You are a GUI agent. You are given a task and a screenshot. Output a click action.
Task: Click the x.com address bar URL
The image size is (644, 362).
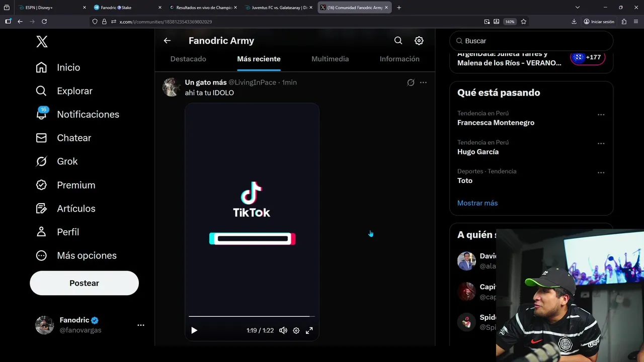pyautogui.click(x=166, y=22)
